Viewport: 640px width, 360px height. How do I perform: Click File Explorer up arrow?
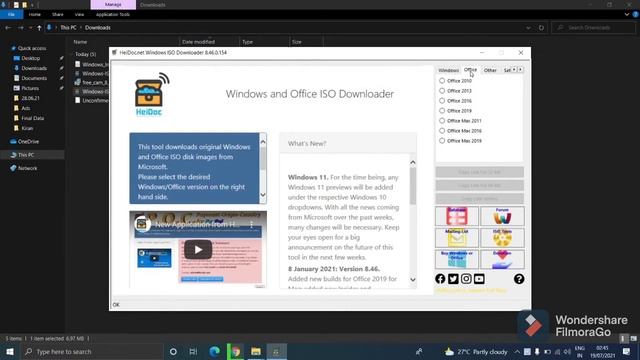(x=39, y=28)
